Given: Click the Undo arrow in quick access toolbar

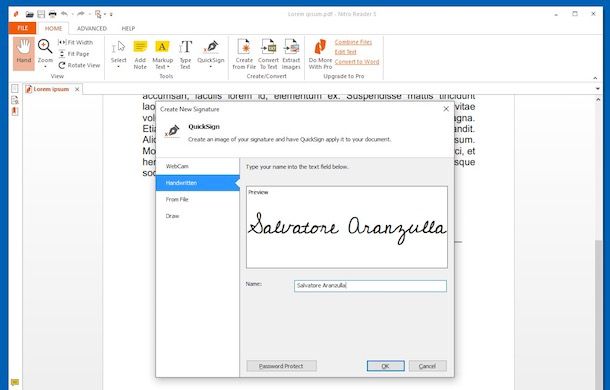Looking at the screenshot, I should tap(64, 14).
